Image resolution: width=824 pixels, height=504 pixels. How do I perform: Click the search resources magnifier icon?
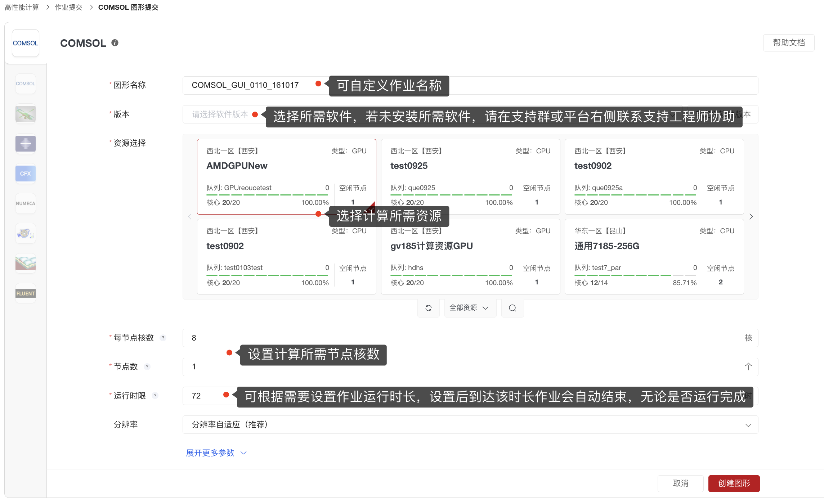(512, 308)
